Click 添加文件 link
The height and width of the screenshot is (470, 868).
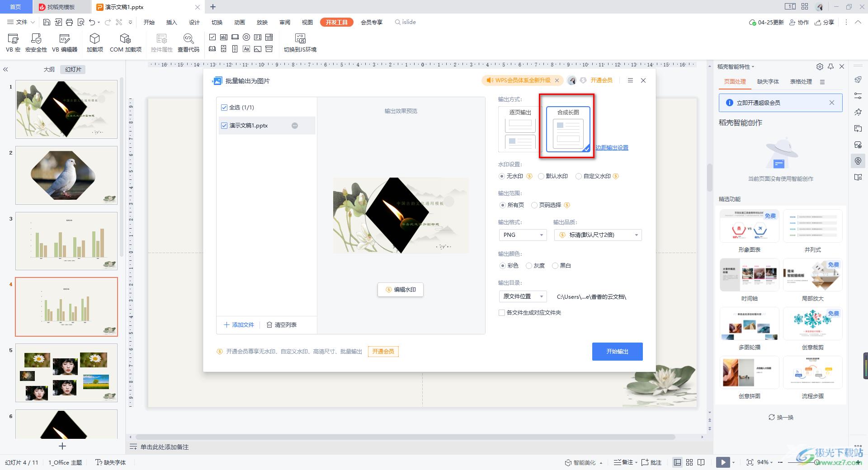[x=239, y=325]
